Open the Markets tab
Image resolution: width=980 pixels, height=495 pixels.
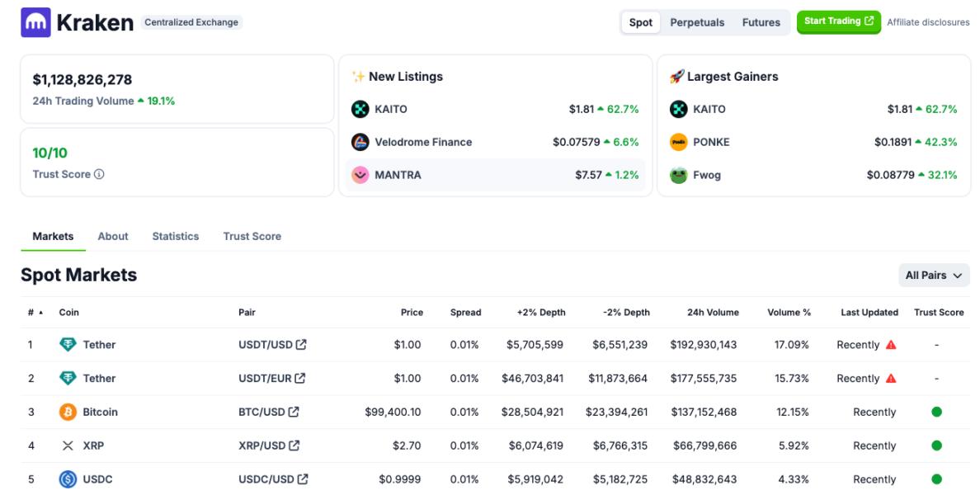[x=53, y=236]
